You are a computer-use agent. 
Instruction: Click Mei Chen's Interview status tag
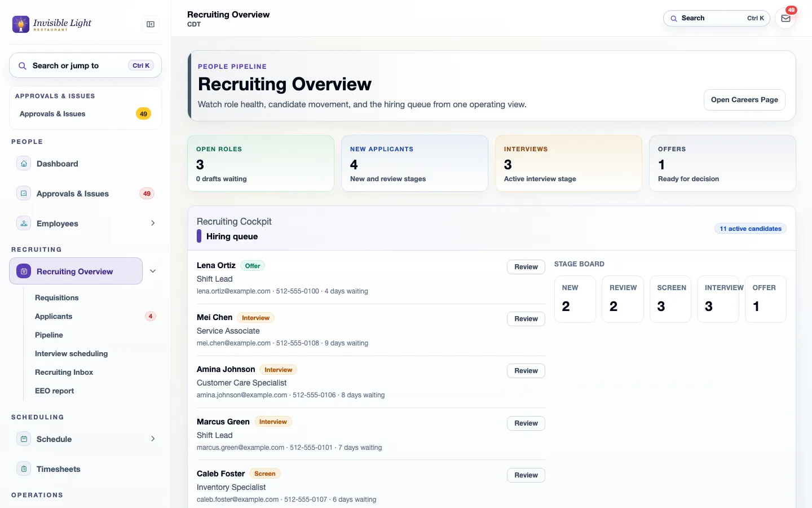pyautogui.click(x=255, y=318)
